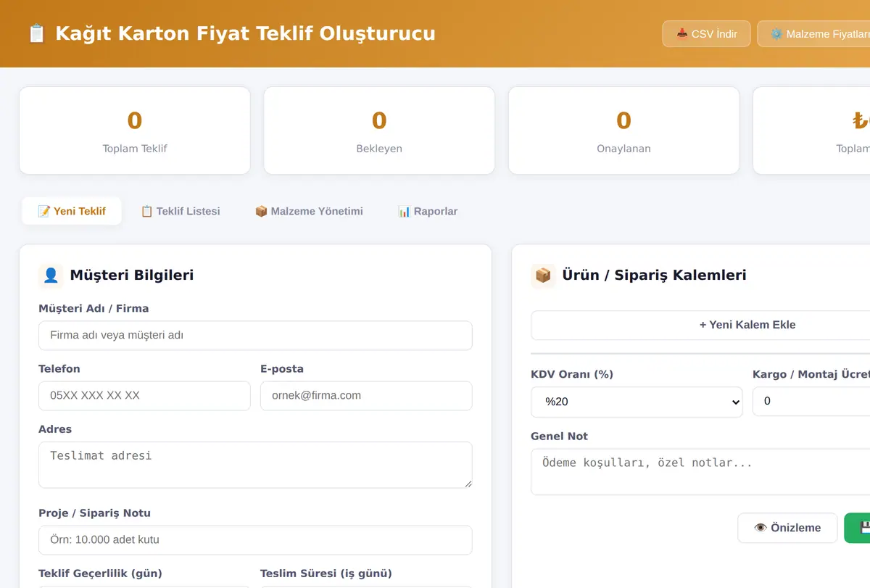Open the KDV Oranı dropdown
Viewport: 870px width, 588px height.
coord(637,402)
